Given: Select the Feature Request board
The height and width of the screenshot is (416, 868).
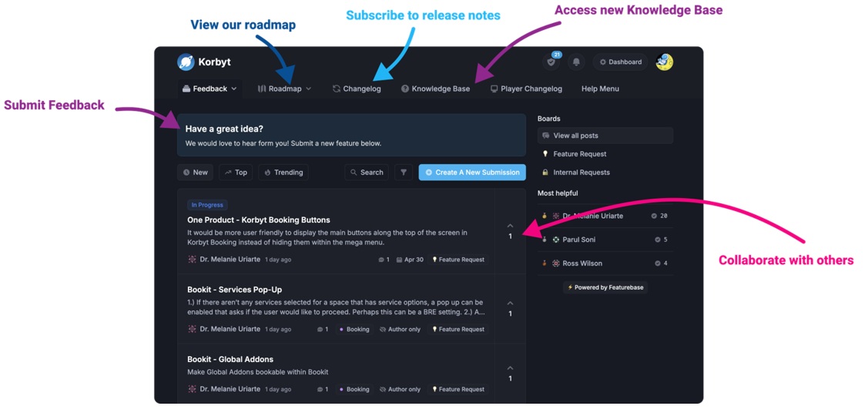Looking at the screenshot, I should 579,154.
